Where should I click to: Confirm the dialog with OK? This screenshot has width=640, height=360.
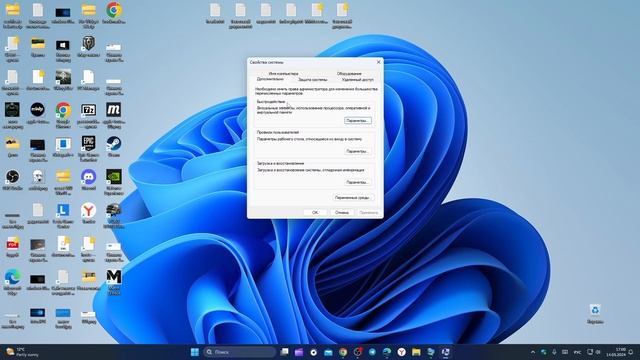click(x=315, y=213)
